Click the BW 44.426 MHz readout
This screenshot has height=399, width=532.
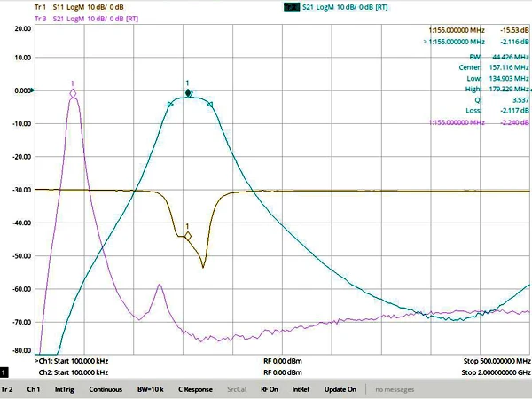point(499,57)
